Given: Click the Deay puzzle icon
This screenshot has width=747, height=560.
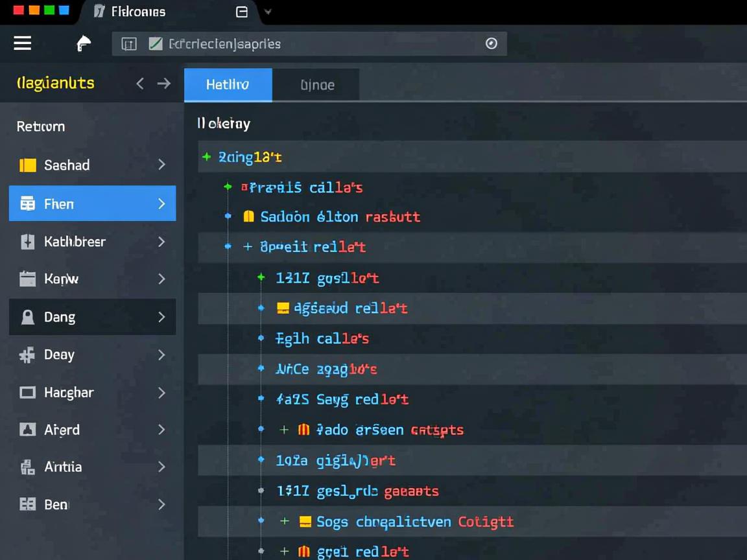Looking at the screenshot, I should [x=27, y=355].
